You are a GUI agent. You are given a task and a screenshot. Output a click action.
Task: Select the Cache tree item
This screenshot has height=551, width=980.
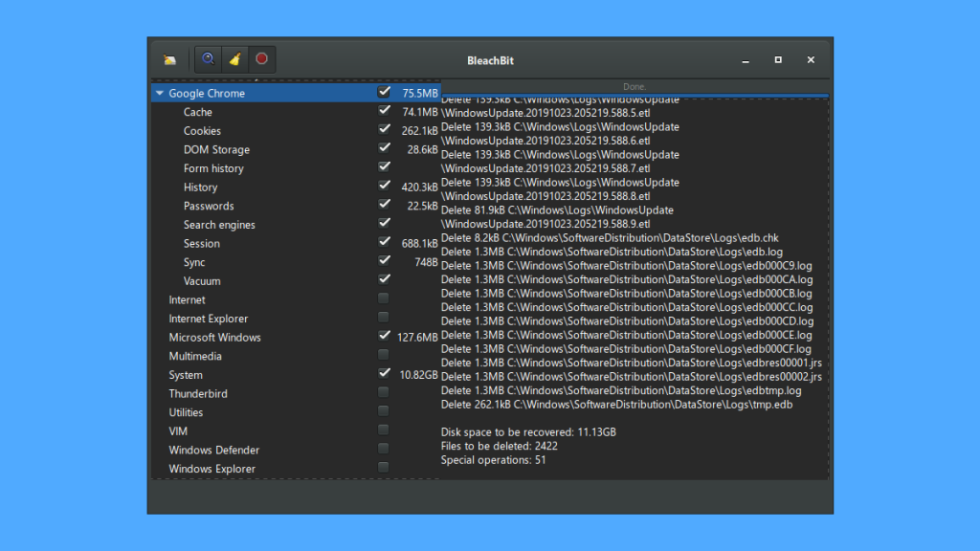197,113
